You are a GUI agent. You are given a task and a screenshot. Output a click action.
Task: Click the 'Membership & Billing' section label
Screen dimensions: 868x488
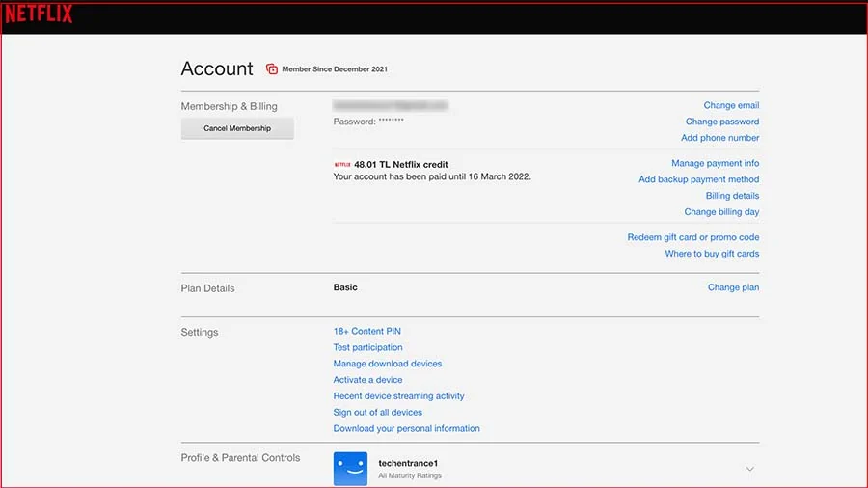pos(230,106)
